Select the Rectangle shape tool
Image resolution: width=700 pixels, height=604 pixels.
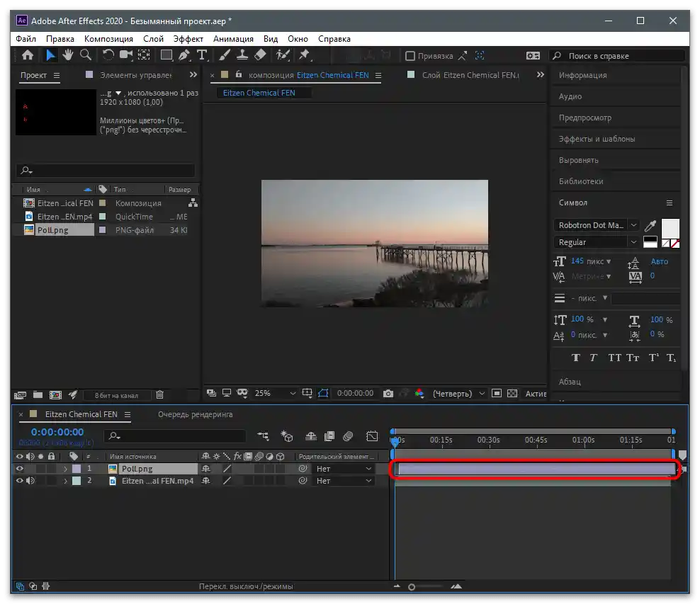(166, 55)
